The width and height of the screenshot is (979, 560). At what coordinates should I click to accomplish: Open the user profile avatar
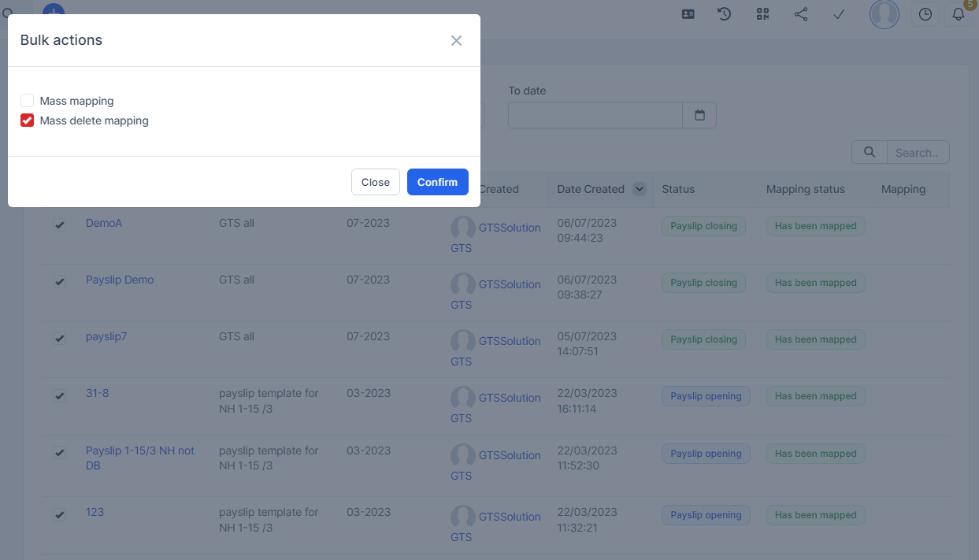884,14
